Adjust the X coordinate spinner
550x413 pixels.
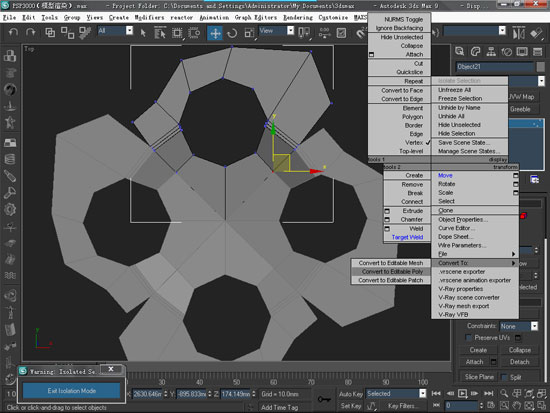coord(166,394)
